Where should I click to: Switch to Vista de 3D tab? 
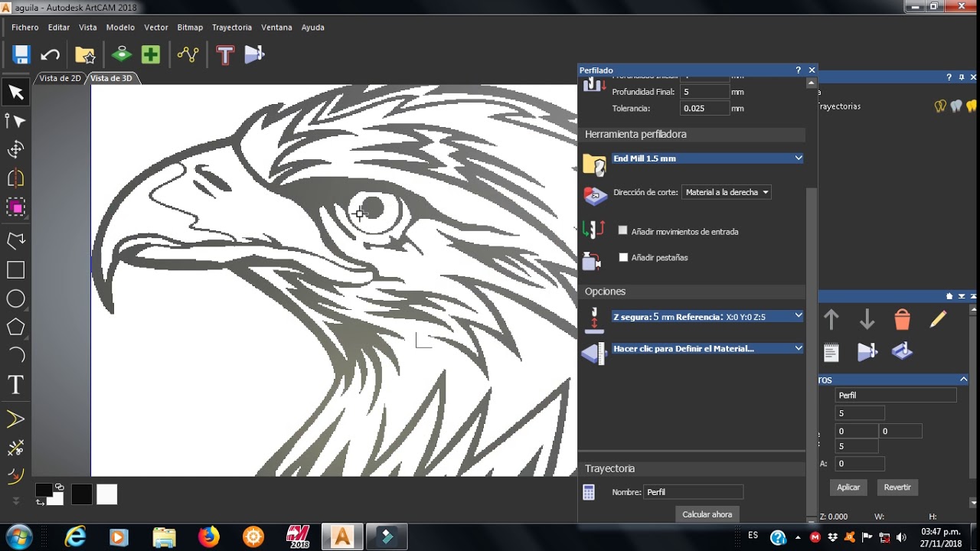112,78
